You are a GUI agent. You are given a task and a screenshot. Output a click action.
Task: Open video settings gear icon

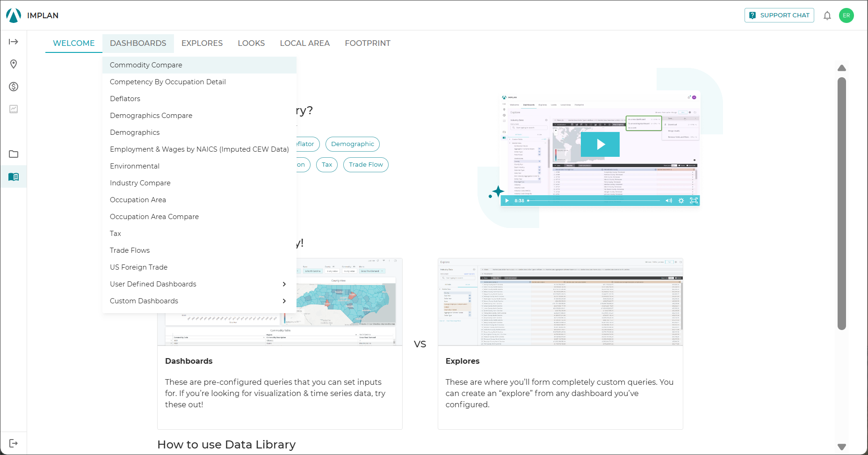click(681, 200)
